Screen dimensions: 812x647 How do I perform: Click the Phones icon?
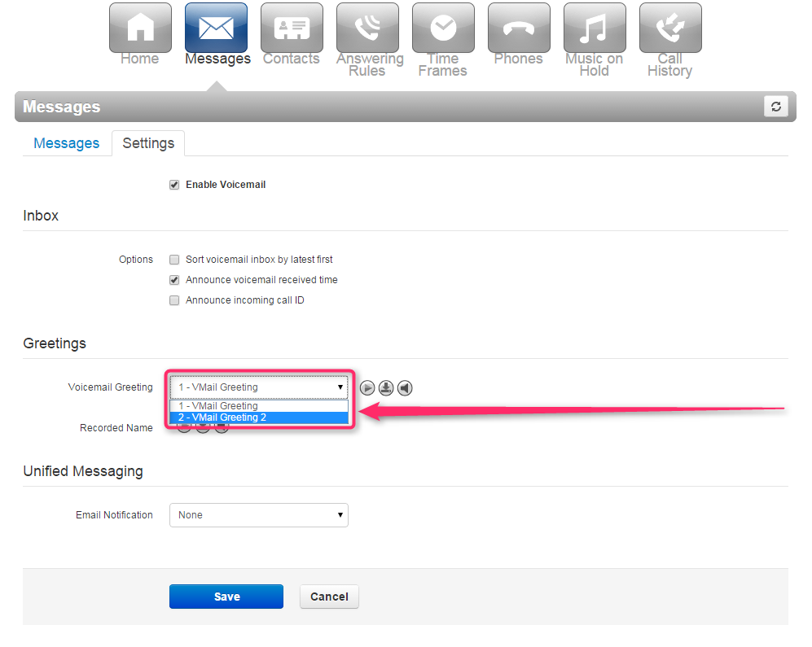[x=519, y=28]
